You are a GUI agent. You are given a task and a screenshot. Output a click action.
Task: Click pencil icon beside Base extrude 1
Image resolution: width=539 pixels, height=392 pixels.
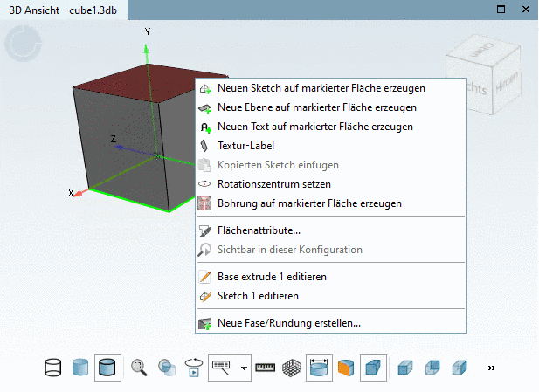tap(205, 277)
